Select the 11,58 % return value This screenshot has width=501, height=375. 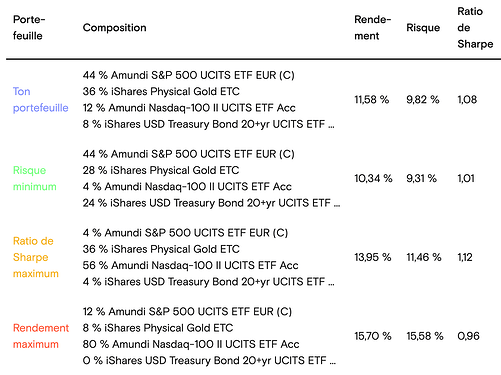coord(371,99)
